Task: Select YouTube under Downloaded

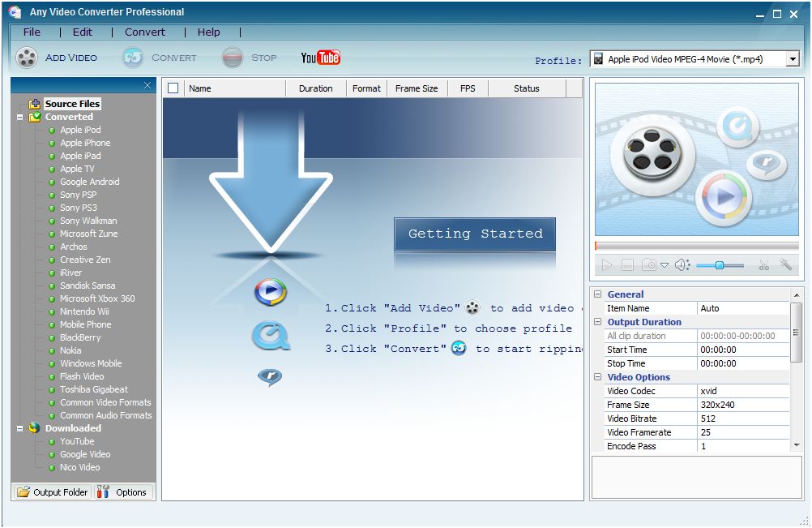Action: pos(77,441)
